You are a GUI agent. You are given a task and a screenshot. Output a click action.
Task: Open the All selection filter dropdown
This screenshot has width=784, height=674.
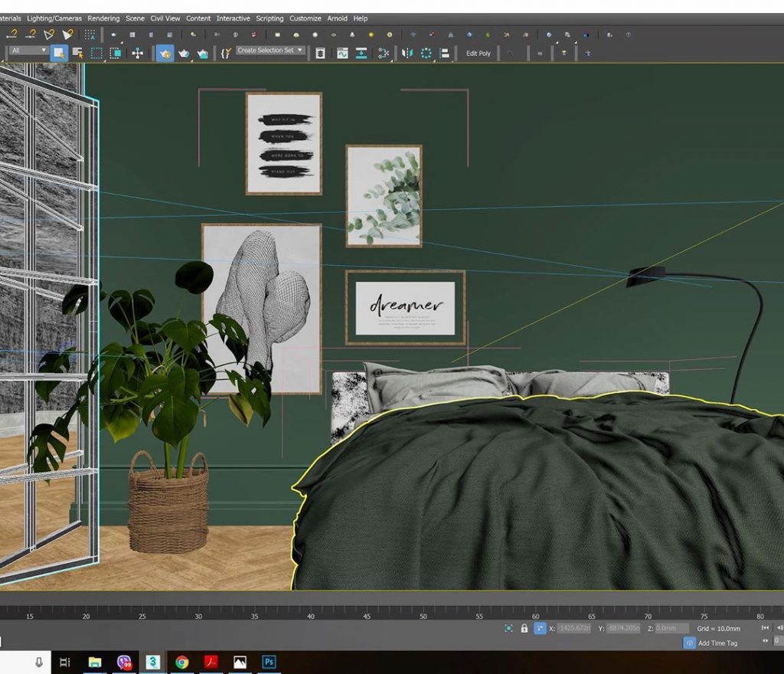pyautogui.click(x=28, y=51)
